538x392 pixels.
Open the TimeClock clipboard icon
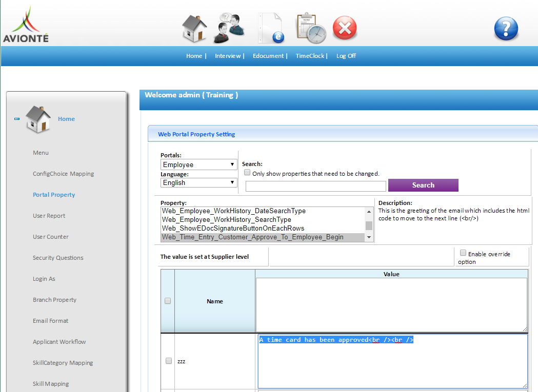click(x=311, y=28)
